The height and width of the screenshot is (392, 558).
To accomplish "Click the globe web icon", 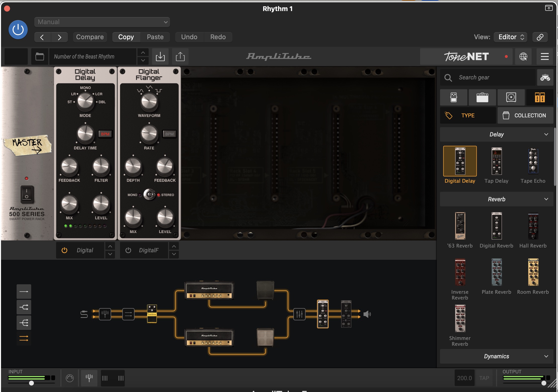I will [523, 57].
